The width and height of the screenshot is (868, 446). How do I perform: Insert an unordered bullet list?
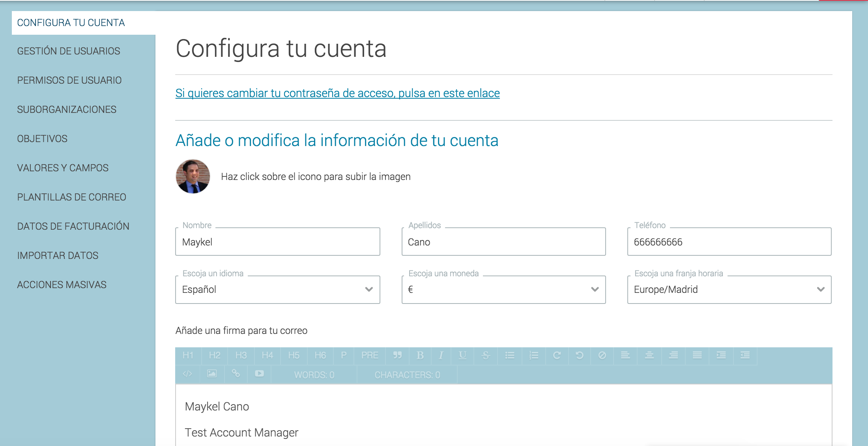(510, 356)
